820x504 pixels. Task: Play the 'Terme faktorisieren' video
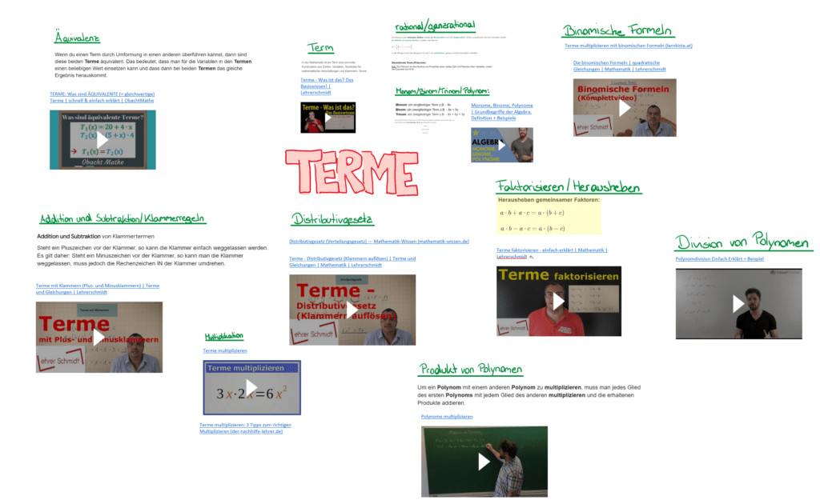coord(558,302)
